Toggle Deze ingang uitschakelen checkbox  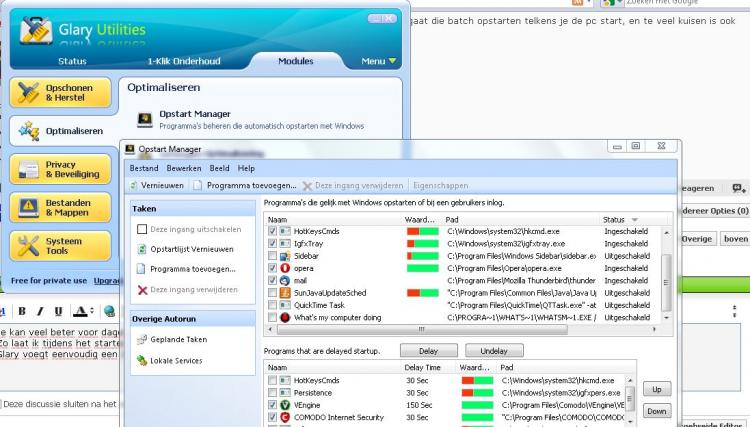click(x=142, y=230)
